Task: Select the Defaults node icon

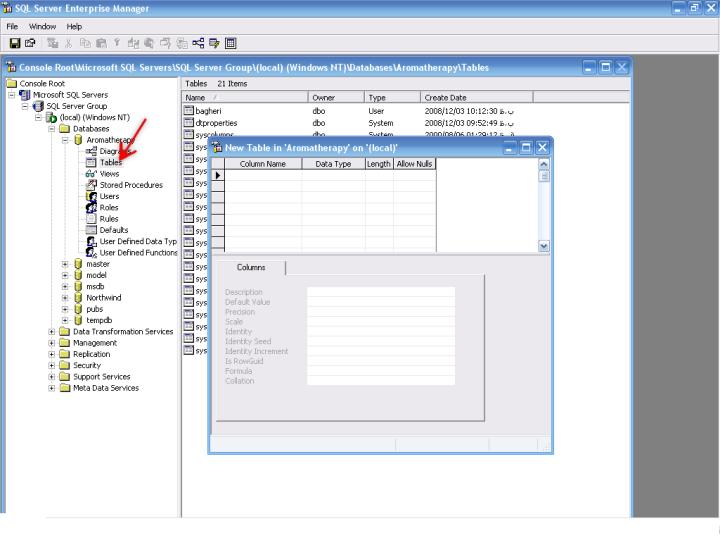Action: click(91, 230)
